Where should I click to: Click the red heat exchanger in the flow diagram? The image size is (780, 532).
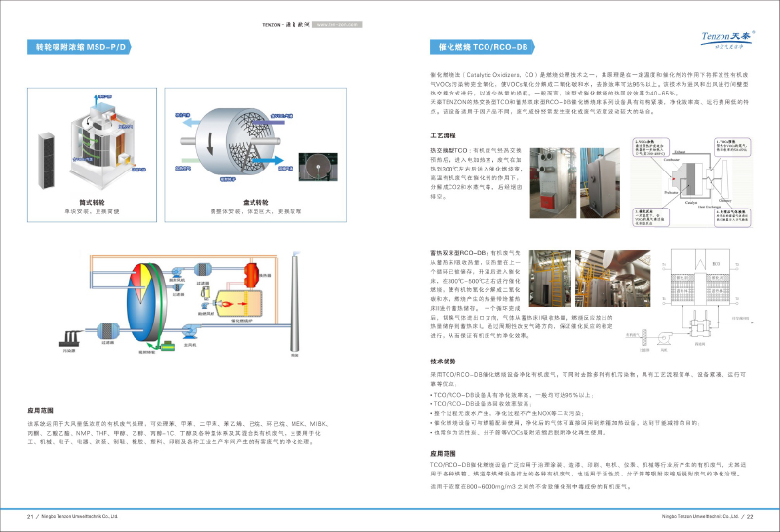click(x=252, y=275)
